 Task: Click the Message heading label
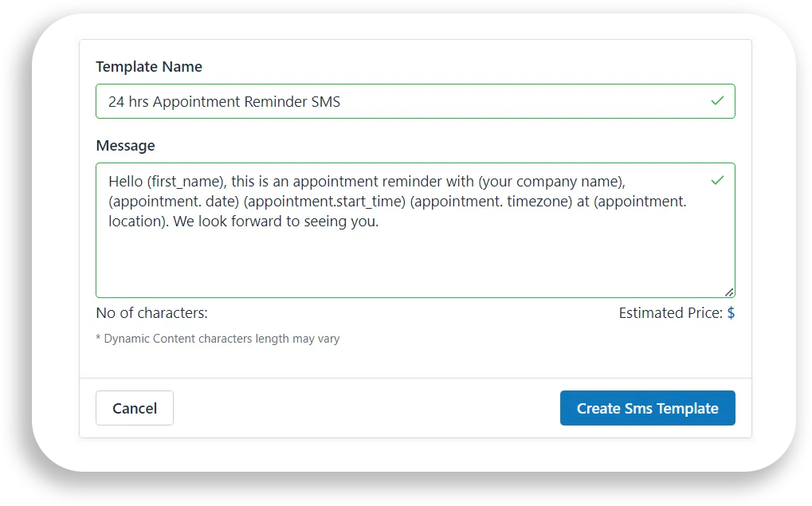(125, 145)
